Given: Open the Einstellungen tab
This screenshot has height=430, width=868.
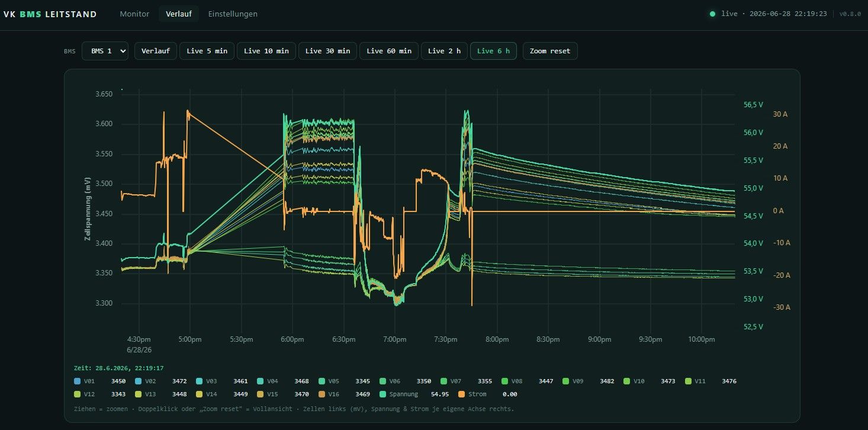Looking at the screenshot, I should point(233,14).
